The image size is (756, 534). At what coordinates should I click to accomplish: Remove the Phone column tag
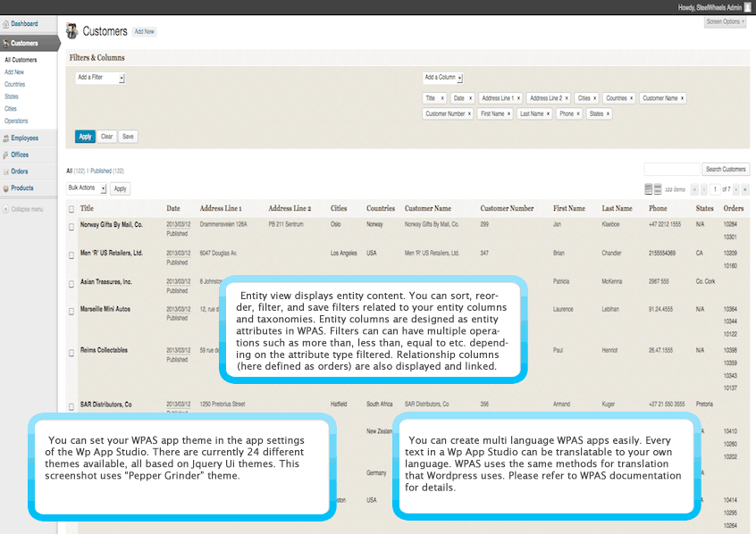[578, 114]
